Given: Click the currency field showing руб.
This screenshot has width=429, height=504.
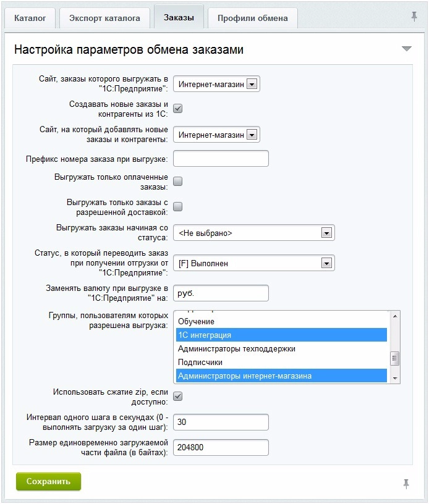Looking at the screenshot, I should [221, 293].
